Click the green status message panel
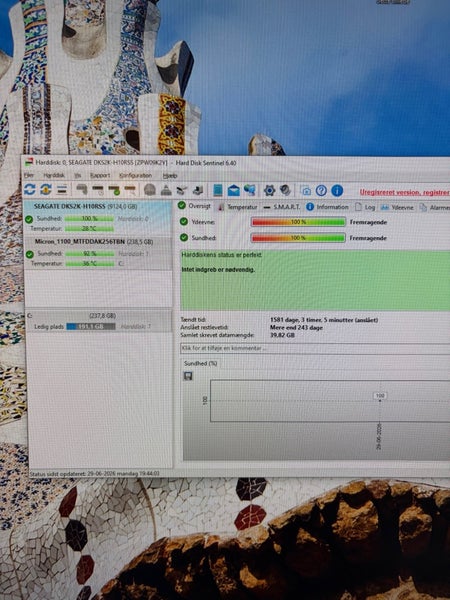The height and width of the screenshot is (600, 450). [x=315, y=280]
